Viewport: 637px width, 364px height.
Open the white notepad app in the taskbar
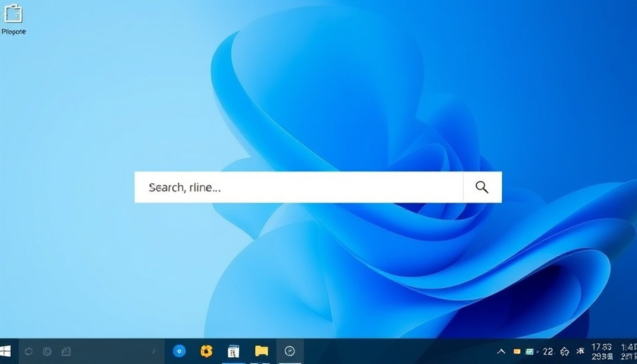tap(234, 351)
